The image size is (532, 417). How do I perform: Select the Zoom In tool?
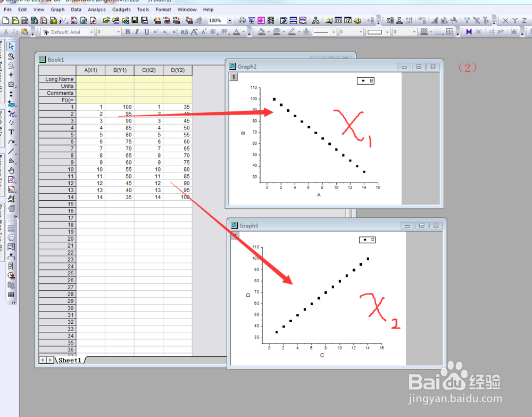pyautogui.click(x=11, y=56)
